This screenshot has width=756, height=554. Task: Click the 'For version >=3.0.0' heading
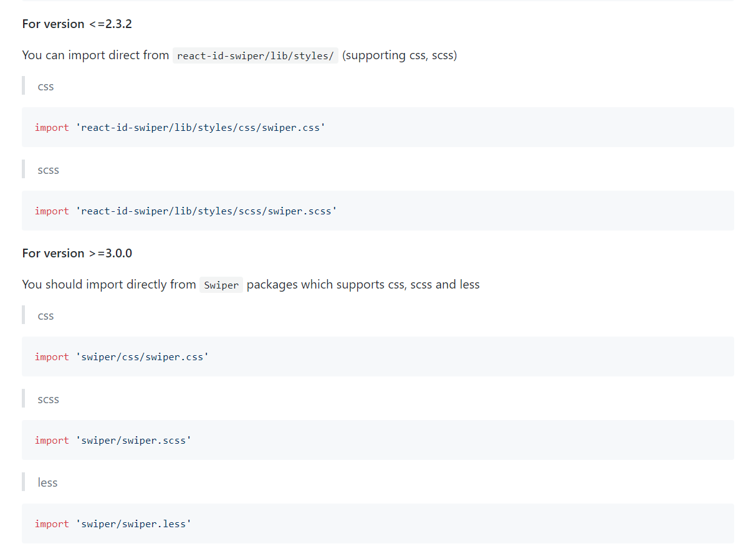point(77,253)
